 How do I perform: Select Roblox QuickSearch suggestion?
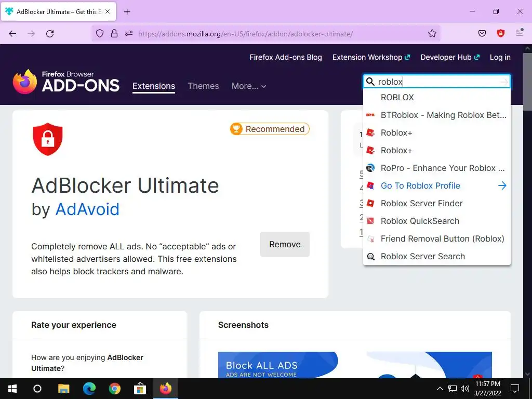pyautogui.click(x=436, y=221)
